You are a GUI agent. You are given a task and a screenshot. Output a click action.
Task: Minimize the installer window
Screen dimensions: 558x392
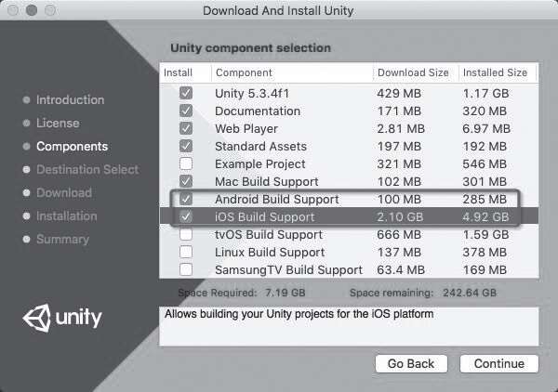pos(32,10)
